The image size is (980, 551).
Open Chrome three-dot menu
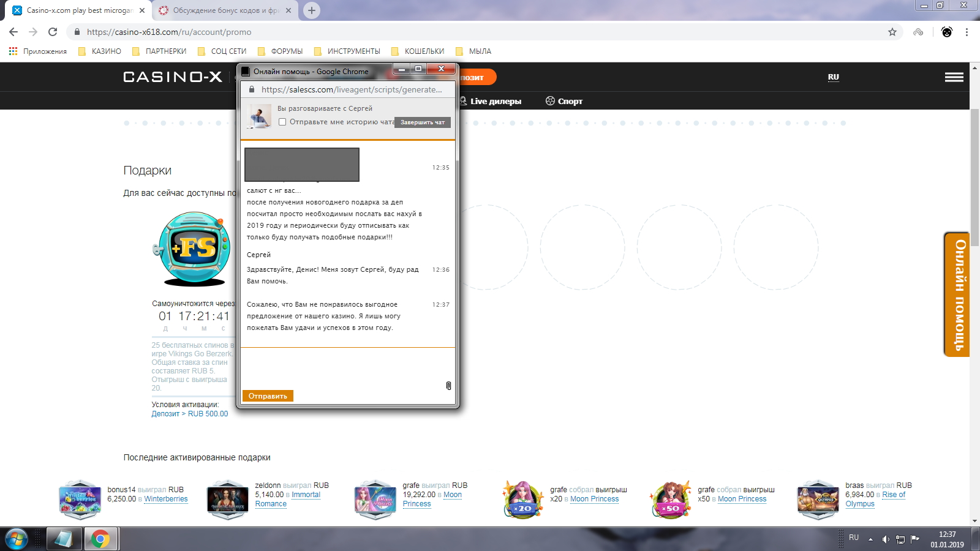click(x=967, y=32)
